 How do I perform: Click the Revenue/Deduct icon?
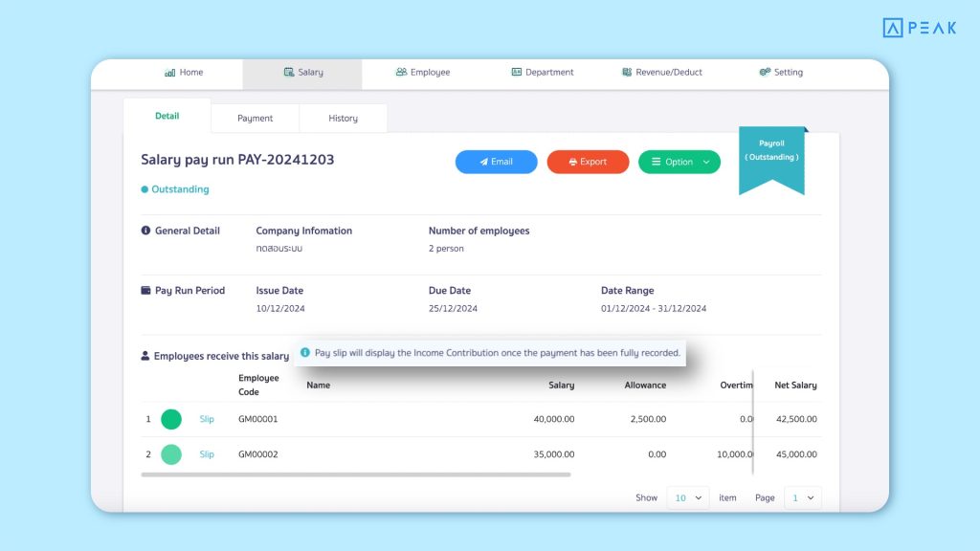tap(627, 73)
